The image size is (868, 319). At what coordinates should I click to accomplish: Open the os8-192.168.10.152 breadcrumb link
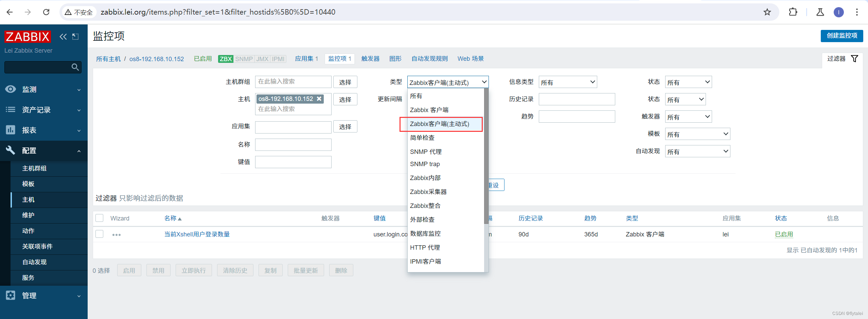[157, 59]
